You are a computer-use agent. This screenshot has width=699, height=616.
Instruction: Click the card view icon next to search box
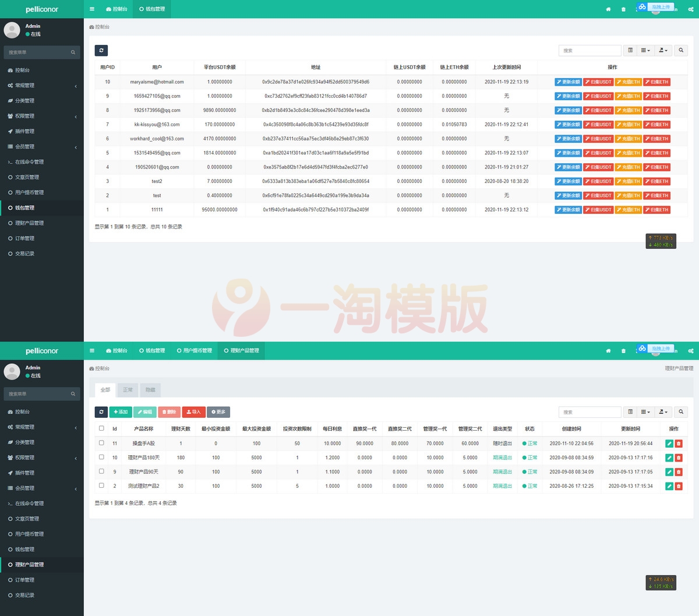click(630, 51)
